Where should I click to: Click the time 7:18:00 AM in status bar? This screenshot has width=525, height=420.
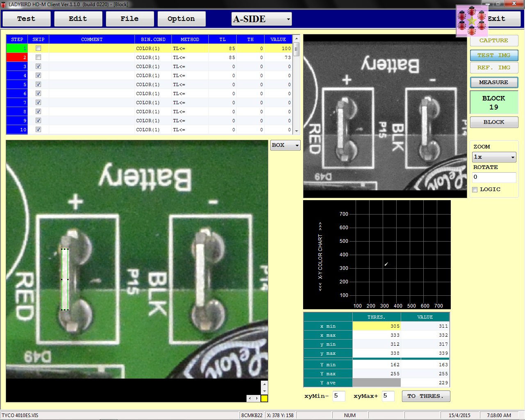tap(499, 415)
